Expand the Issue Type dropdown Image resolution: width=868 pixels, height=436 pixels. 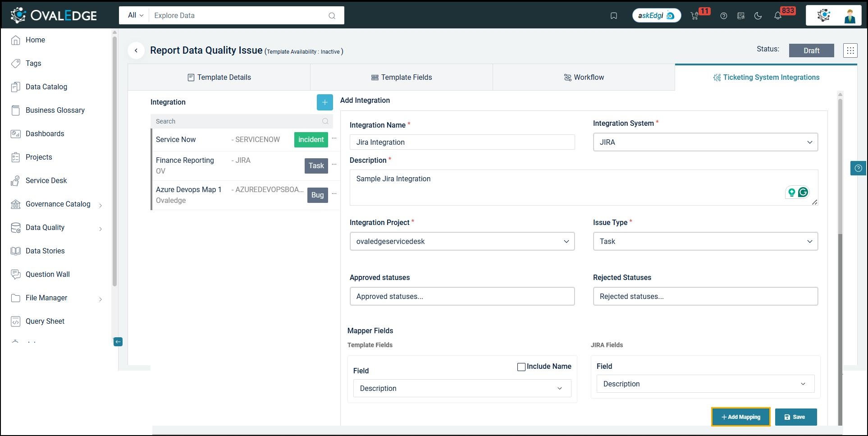[705, 242]
